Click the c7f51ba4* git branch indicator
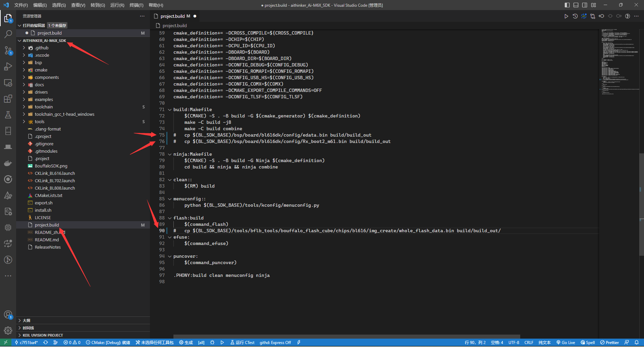Viewport: 644px width, 347px height. (x=26, y=343)
